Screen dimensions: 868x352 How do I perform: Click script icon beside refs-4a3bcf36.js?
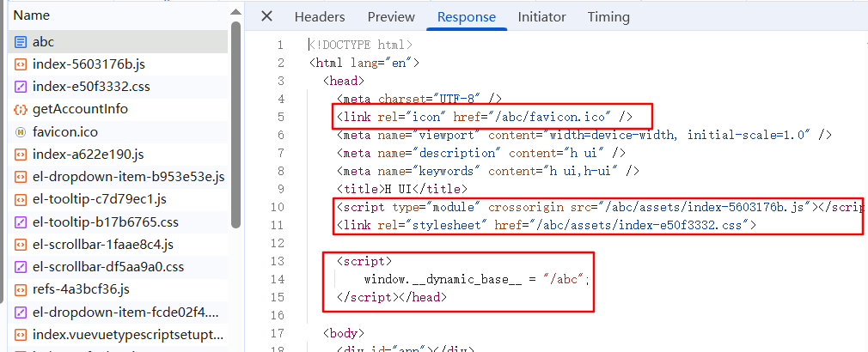[21, 289]
